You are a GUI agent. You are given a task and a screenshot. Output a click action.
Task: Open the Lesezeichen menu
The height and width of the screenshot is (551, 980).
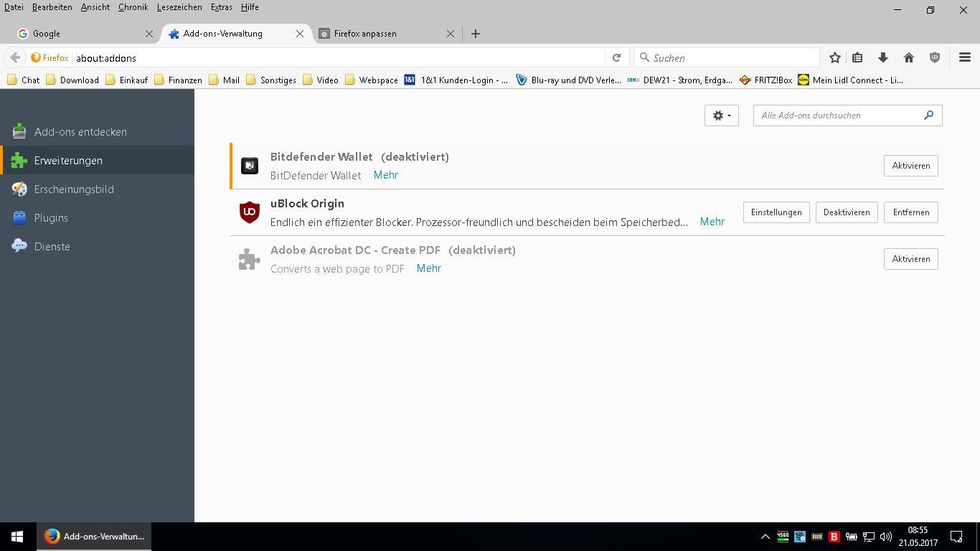[179, 7]
